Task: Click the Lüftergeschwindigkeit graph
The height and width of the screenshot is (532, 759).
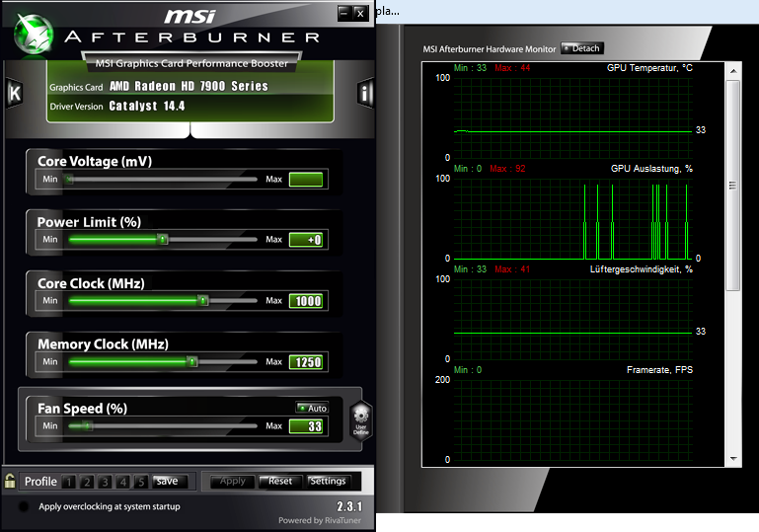Action: pos(573,319)
